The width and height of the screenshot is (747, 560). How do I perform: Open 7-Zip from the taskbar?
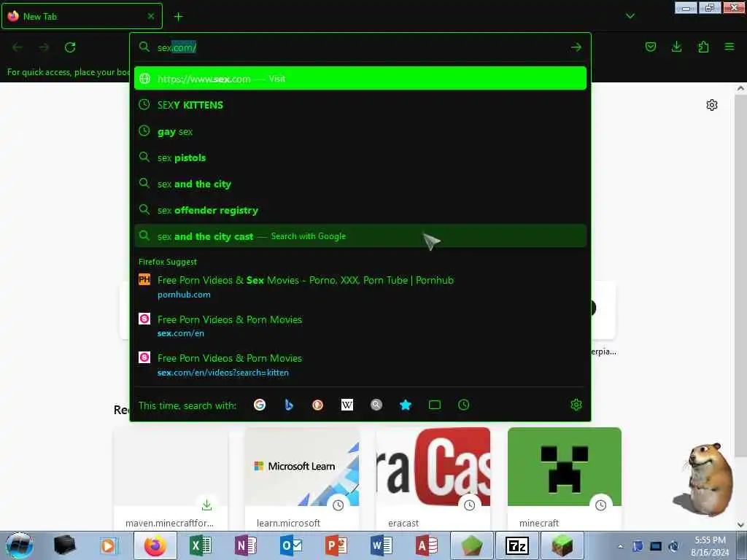tap(517, 545)
